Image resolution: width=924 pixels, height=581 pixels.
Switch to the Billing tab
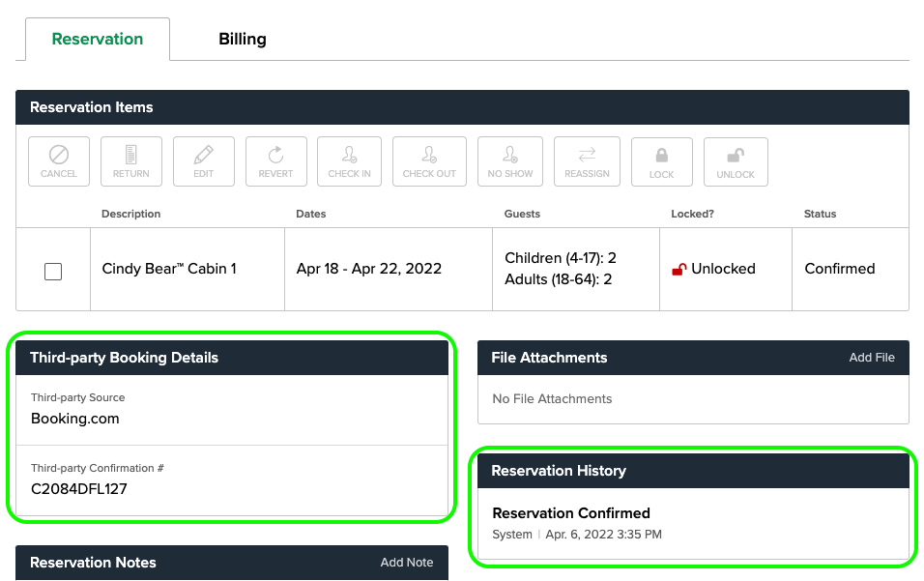243,39
